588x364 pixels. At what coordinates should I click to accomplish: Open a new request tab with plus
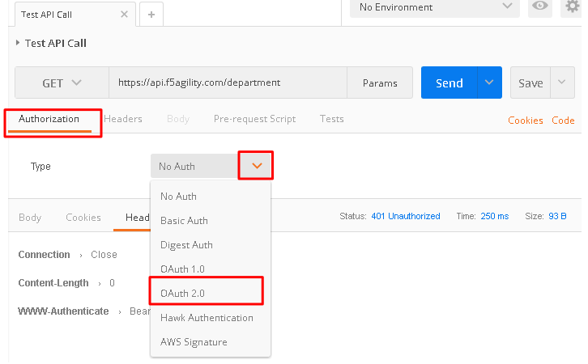point(151,15)
